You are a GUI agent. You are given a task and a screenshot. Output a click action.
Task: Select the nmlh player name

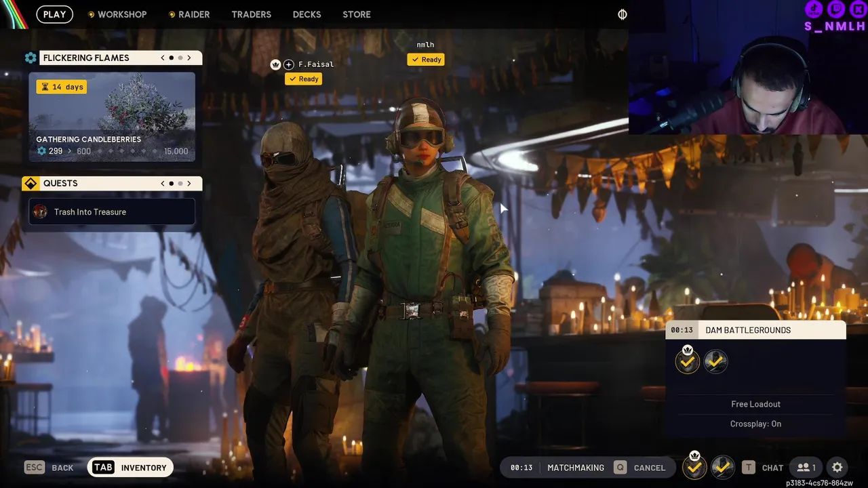tap(425, 45)
